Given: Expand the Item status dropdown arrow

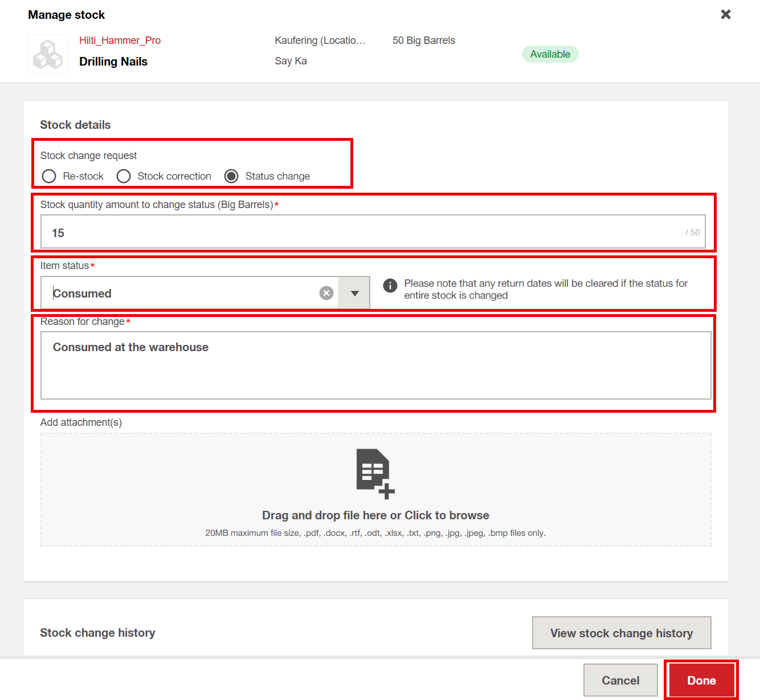Looking at the screenshot, I should tap(354, 293).
